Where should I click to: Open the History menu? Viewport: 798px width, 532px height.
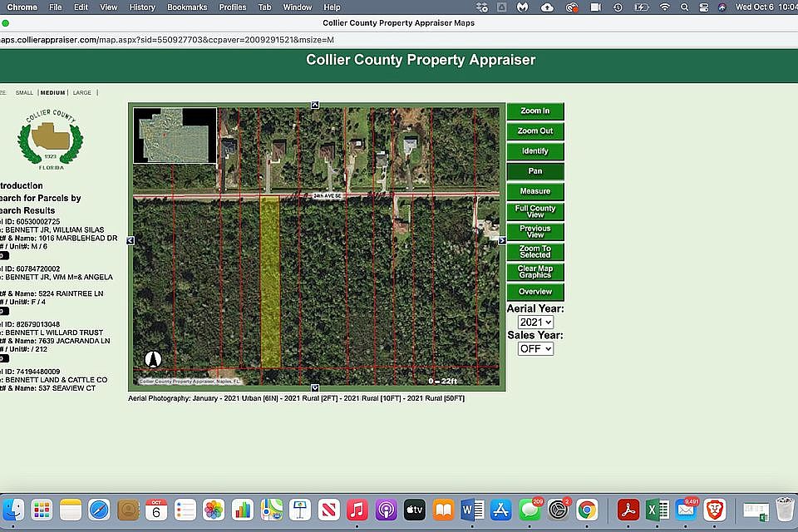point(142,7)
